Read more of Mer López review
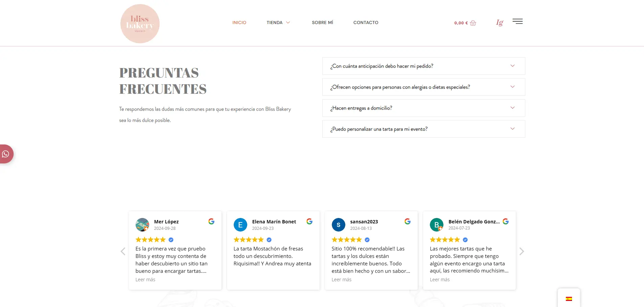Screen dimensions: 644x307 145,280
